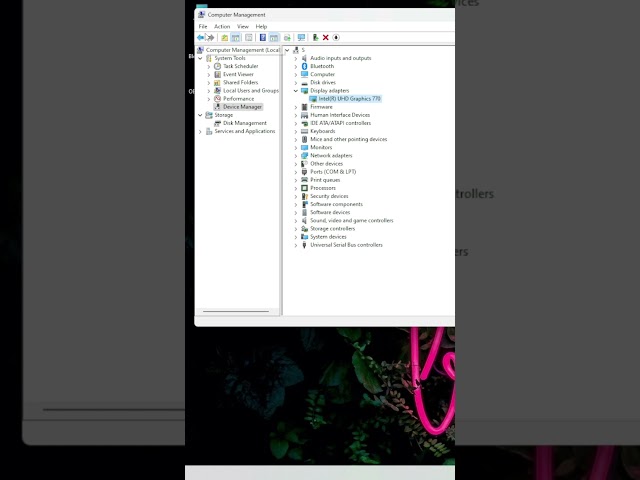Expand Local Users and Groups node
This screenshot has width=640, height=480.
click(209, 91)
